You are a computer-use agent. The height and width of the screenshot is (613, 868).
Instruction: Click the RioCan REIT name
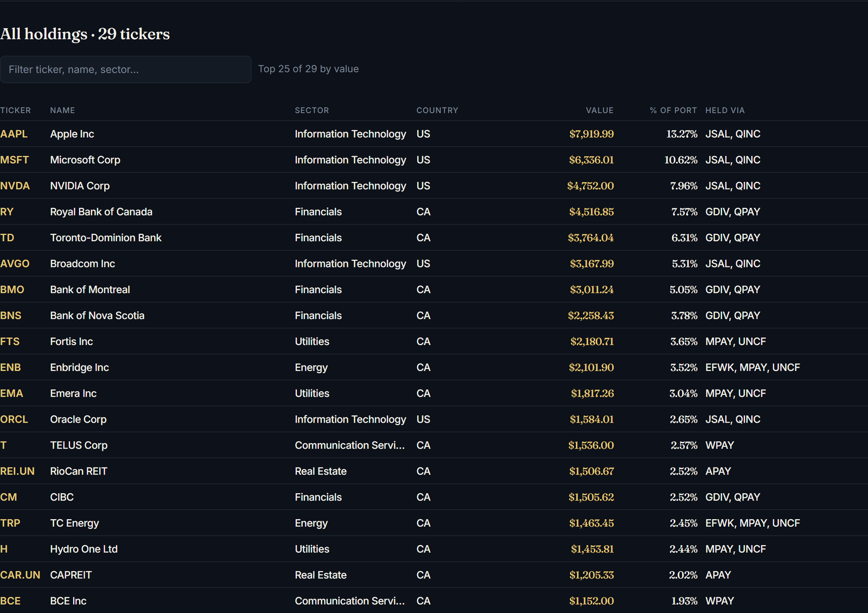pos(79,471)
